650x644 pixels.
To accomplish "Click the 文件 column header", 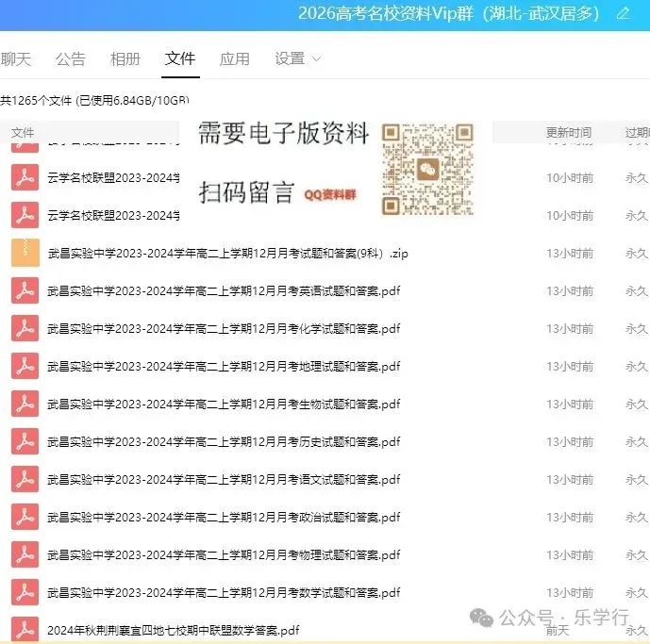I will (23, 133).
